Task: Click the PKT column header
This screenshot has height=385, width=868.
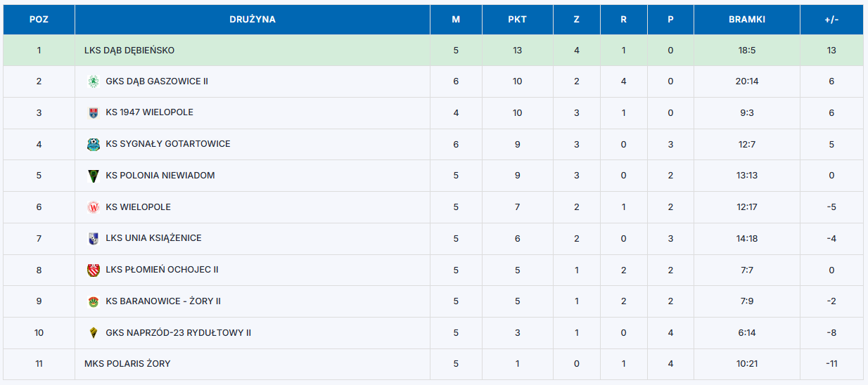Action: point(517,20)
